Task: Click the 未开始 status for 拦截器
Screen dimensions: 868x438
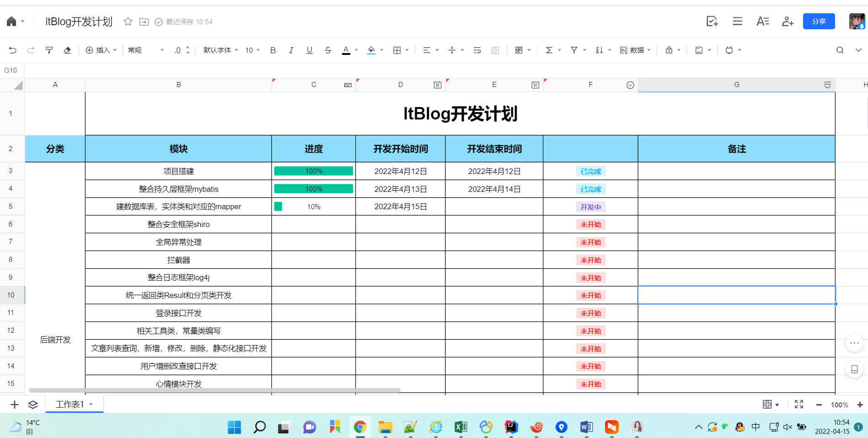Action: pyautogui.click(x=590, y=260)
